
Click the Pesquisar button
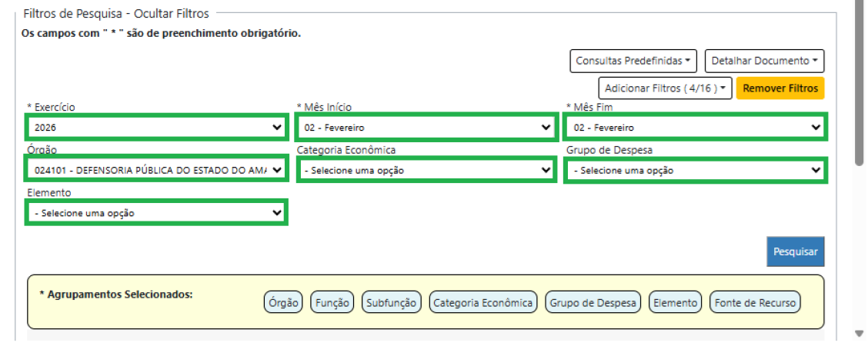tap(796, 251)
